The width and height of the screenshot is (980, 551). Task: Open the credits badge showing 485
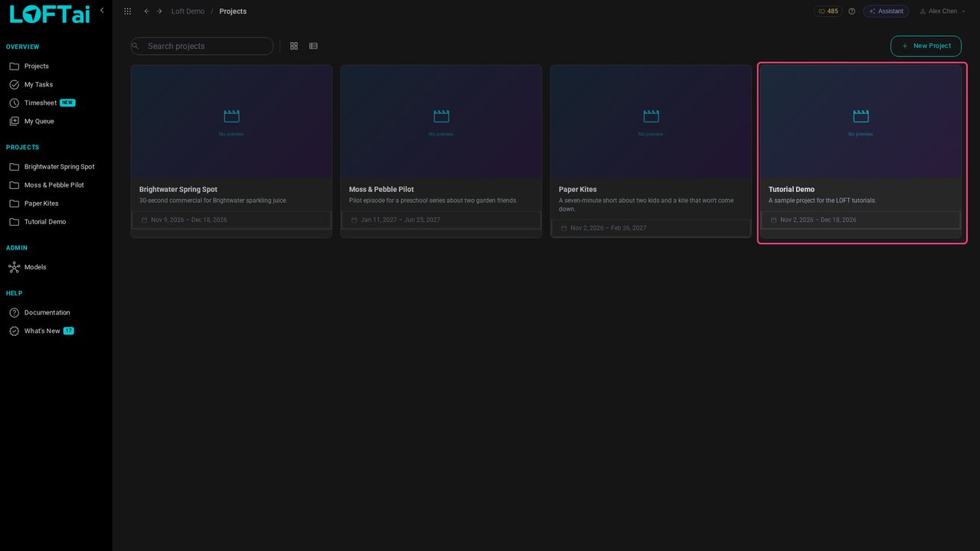(x=828, y=11)
